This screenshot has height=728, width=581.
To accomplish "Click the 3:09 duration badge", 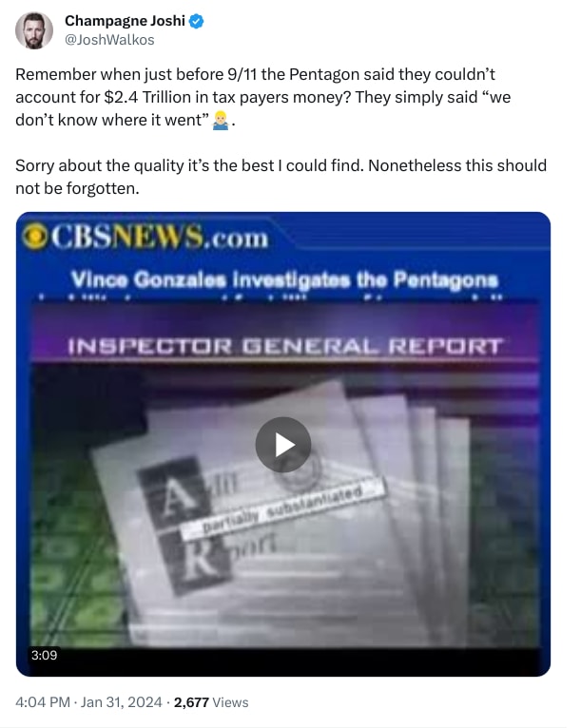I will coord(44,655).
